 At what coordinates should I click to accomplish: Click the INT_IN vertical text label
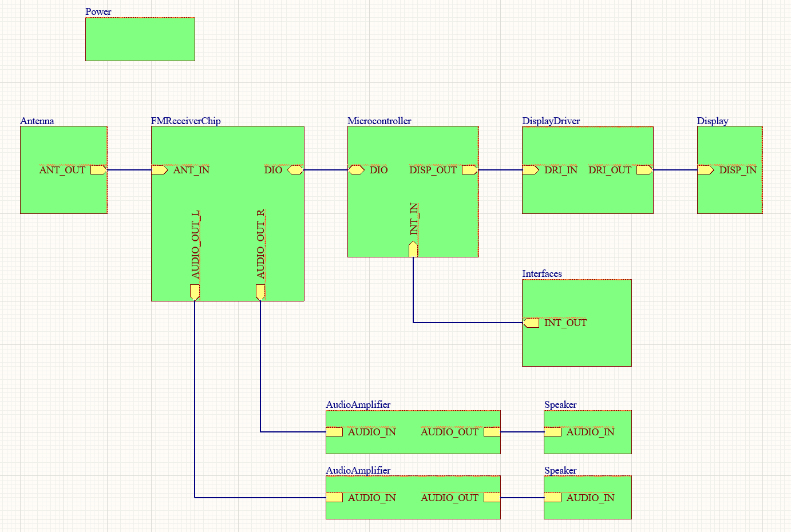pos(414,219)
